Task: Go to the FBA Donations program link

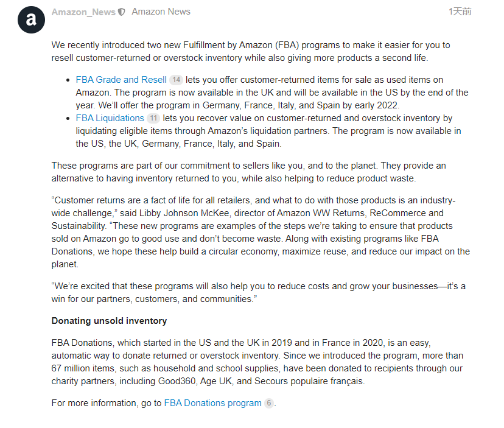Action: pyautogui.click(x=212, y=403)
